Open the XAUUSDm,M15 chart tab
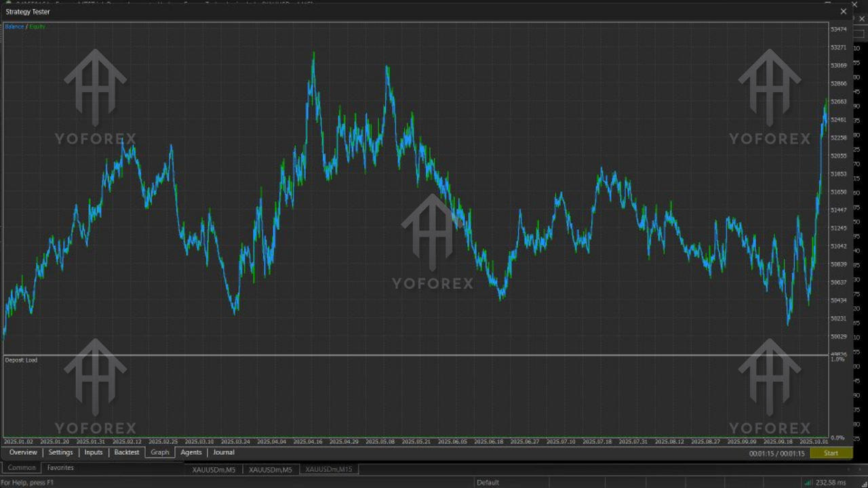 point(329,469)
